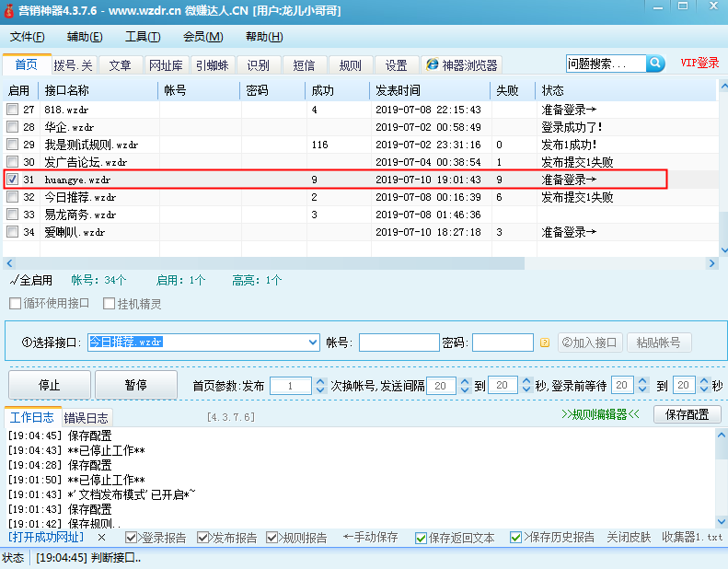This screenshot has width=728, height=569.
Task: Toggle the 登录报告 checkbox
Action: [x=131, y=538]
